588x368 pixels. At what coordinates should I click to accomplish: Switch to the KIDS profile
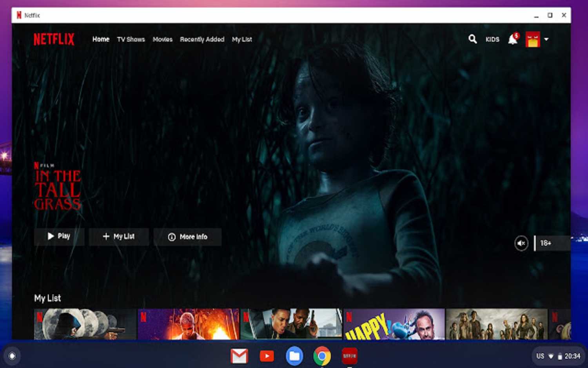[492, 39]
